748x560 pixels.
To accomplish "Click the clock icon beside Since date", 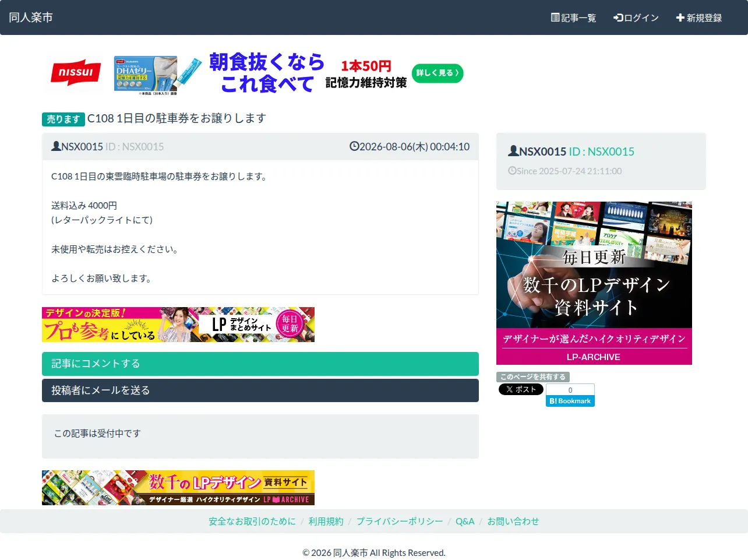I will [512, 171].
